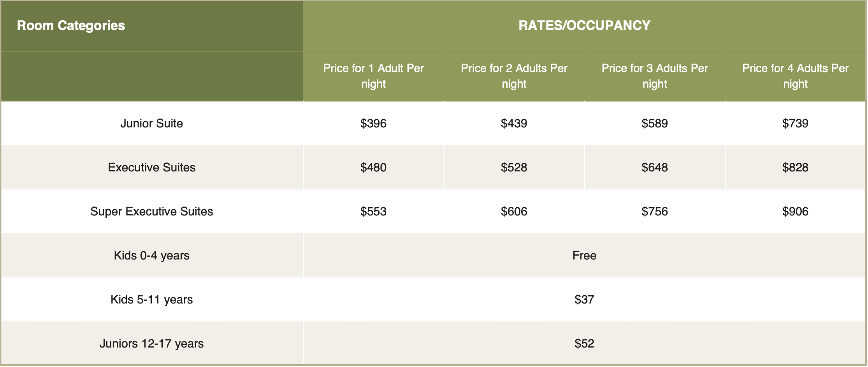Viewport: 868px width, 367px height.
Task: Click the Price for 2 Adults Per night header
Action: click(x=514, y=76)
